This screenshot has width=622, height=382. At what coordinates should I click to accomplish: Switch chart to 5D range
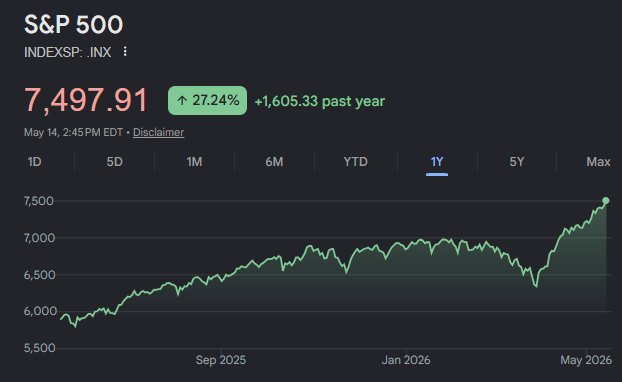[x=114, y=162]
